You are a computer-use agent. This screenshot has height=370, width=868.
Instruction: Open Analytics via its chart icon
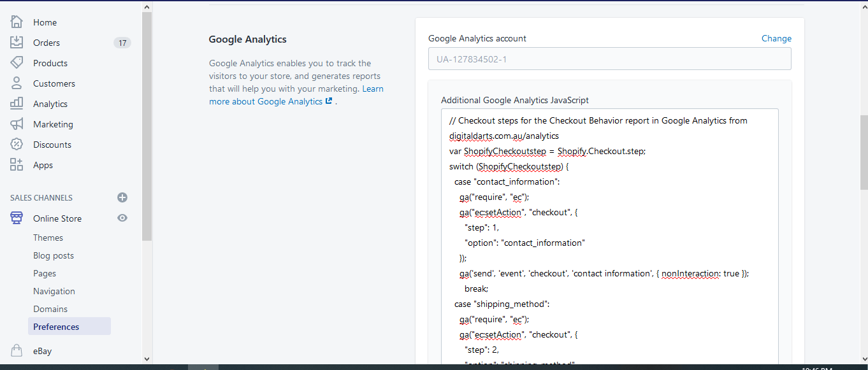(17, 103)
